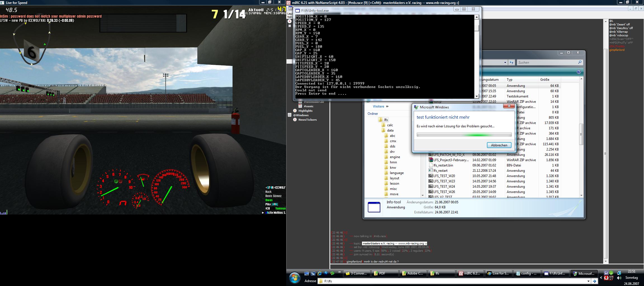Switch to the config taskbar button

[527, 273]
